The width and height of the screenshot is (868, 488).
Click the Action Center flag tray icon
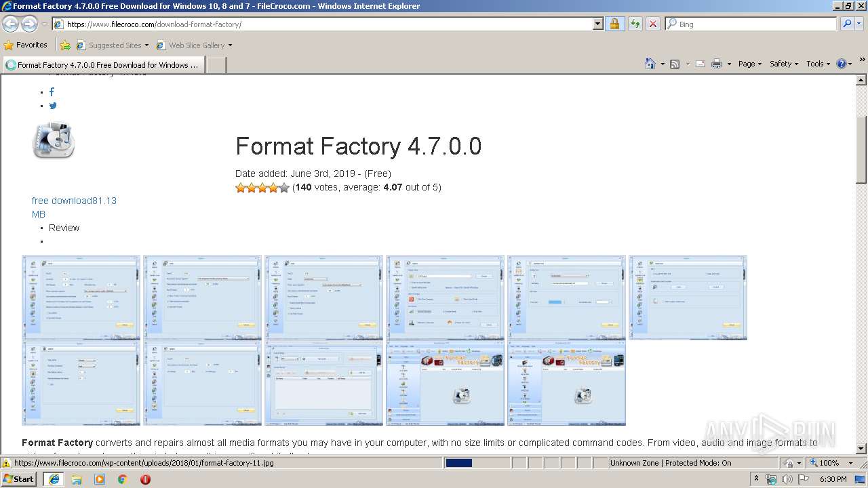pos(804,479)
